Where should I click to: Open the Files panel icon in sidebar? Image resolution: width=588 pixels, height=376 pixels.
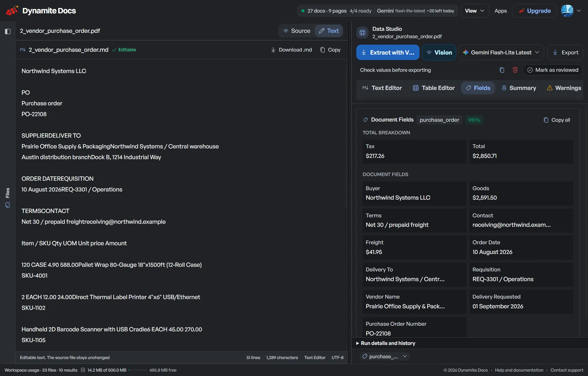pos(8,205)
